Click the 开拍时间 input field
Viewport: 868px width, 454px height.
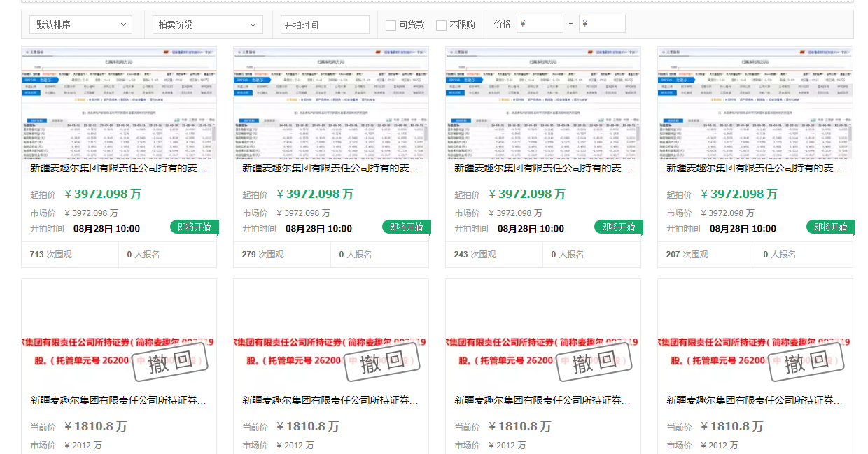click(x=325, y=24)
